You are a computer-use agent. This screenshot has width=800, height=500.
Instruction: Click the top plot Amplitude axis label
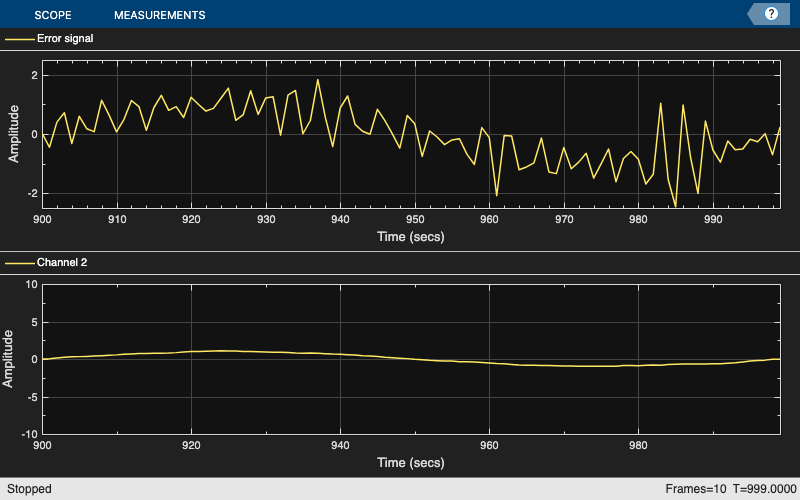pyautogui.click(x=13, y=134)
